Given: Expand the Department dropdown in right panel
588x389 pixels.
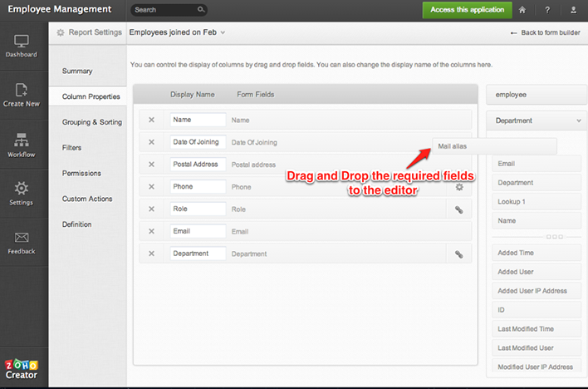Looking at the screenshot, I should click(578, 121).
